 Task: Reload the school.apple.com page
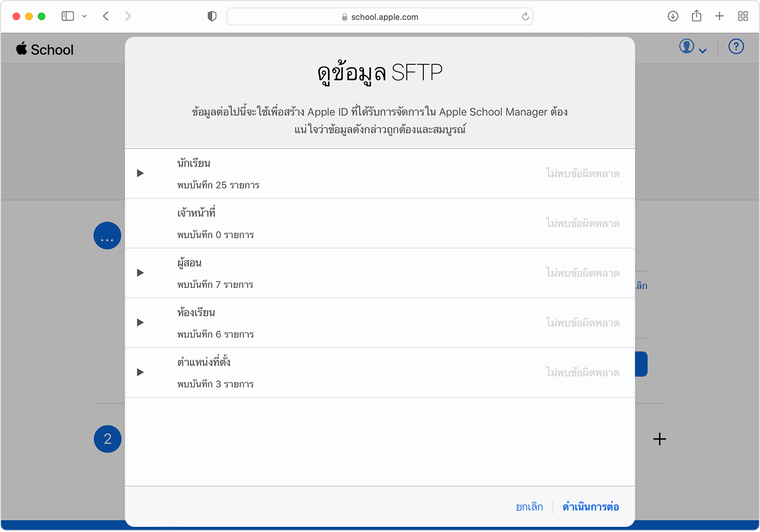[x=525, y=17]
